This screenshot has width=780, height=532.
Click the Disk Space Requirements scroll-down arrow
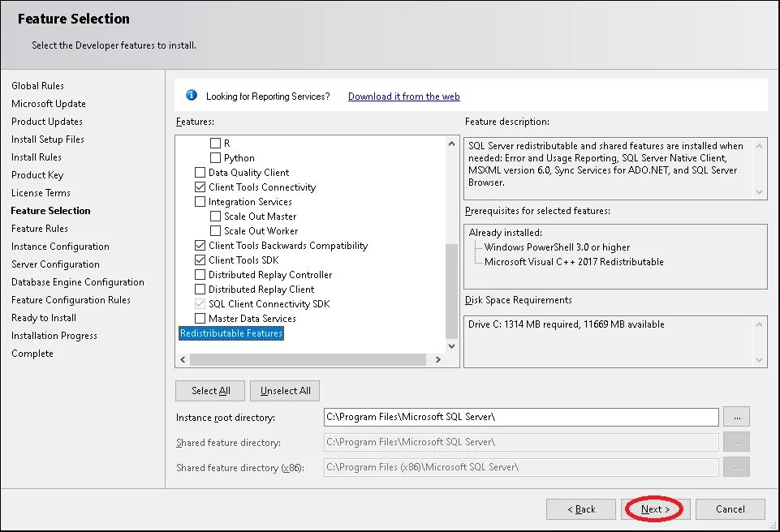pyautogui.click(x=759, y=360)
